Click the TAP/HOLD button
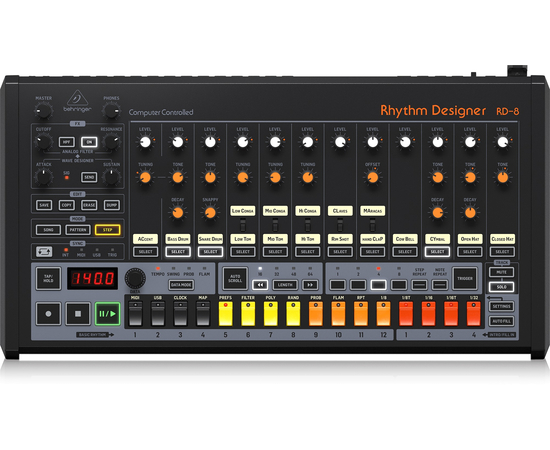The image size is (550, 450). (x=48, y=278)
